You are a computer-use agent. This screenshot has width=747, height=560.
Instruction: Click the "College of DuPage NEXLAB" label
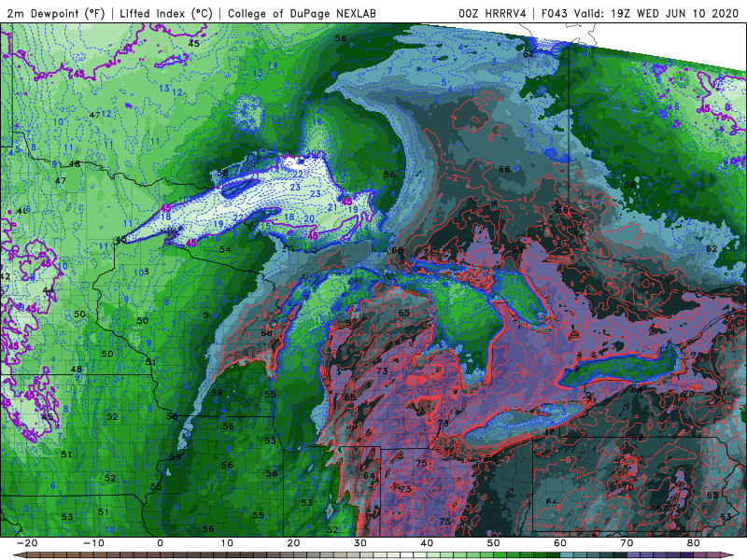[x=302, y=13]
